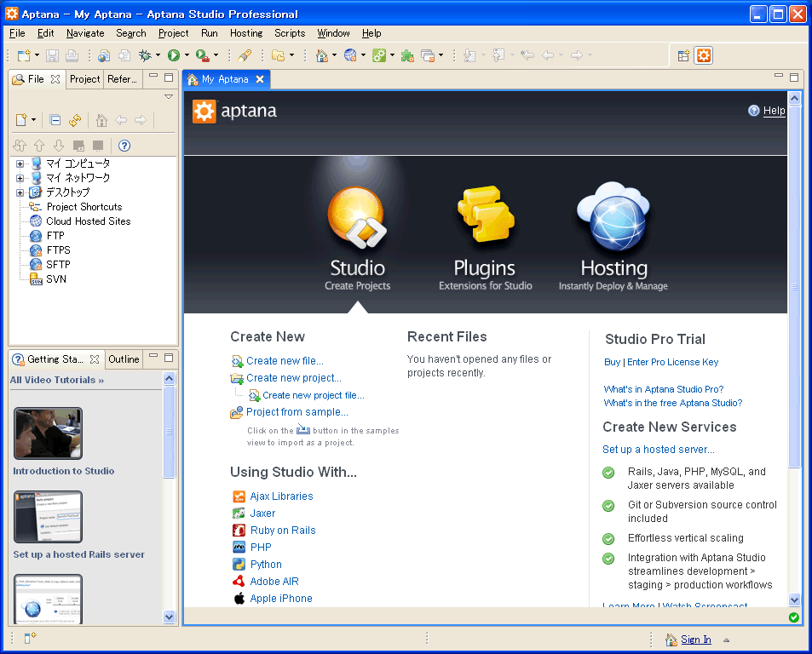Switch to the Refer... tab
The width and height of the screenshot is (812, 654).
122,79
